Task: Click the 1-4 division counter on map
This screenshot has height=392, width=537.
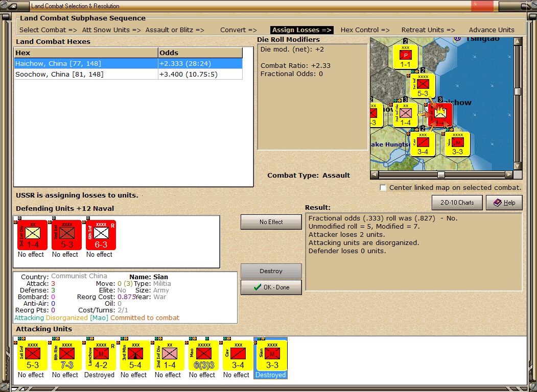Action: click(x=406, y=115)
